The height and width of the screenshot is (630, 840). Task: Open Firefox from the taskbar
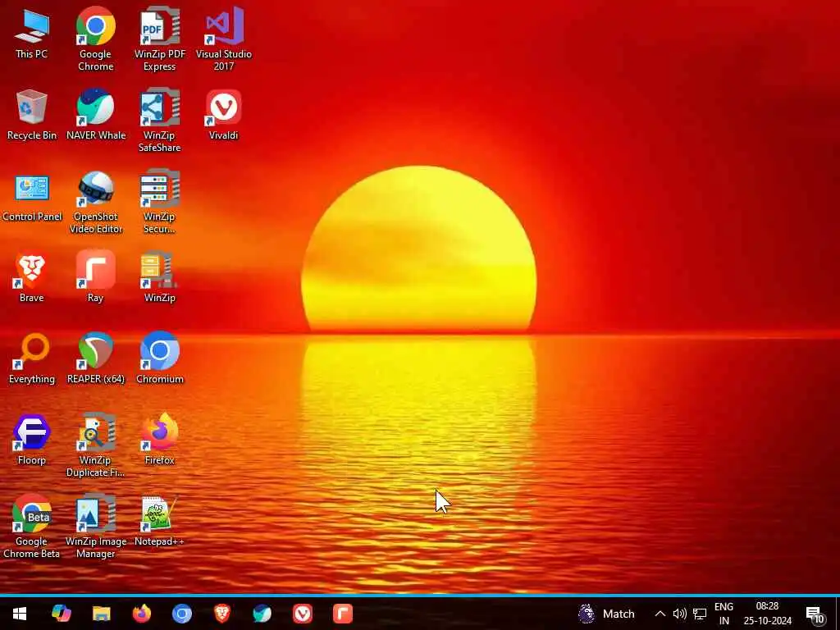point(141,614)
